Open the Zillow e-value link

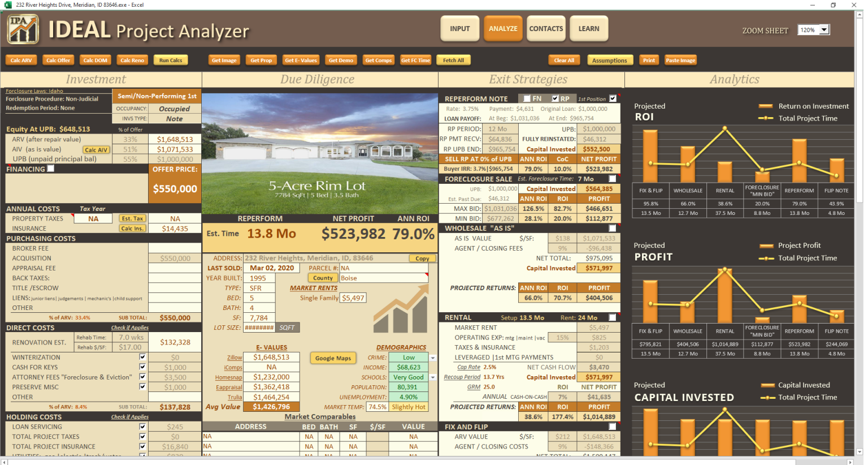235,358
